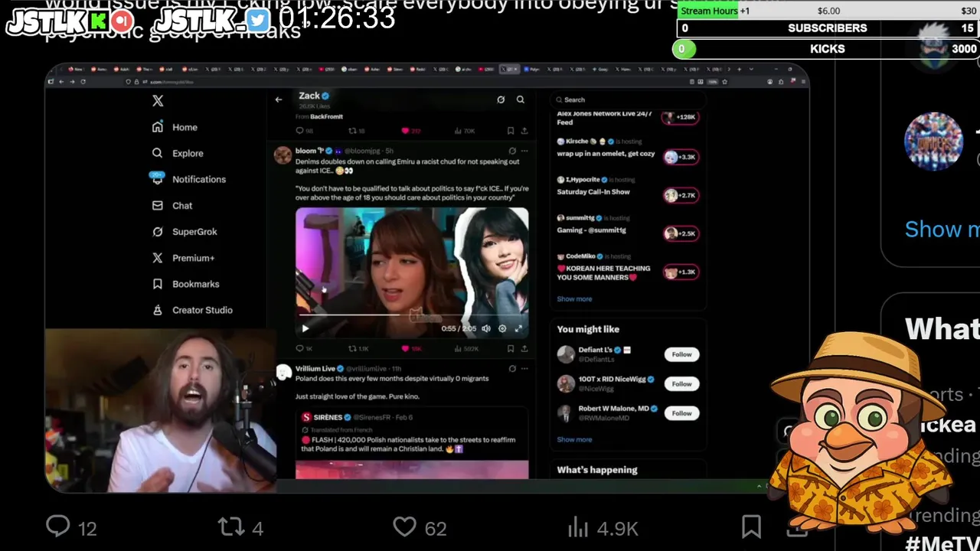Join CodeMiko's space showing +1.3K

coord(681,272)
